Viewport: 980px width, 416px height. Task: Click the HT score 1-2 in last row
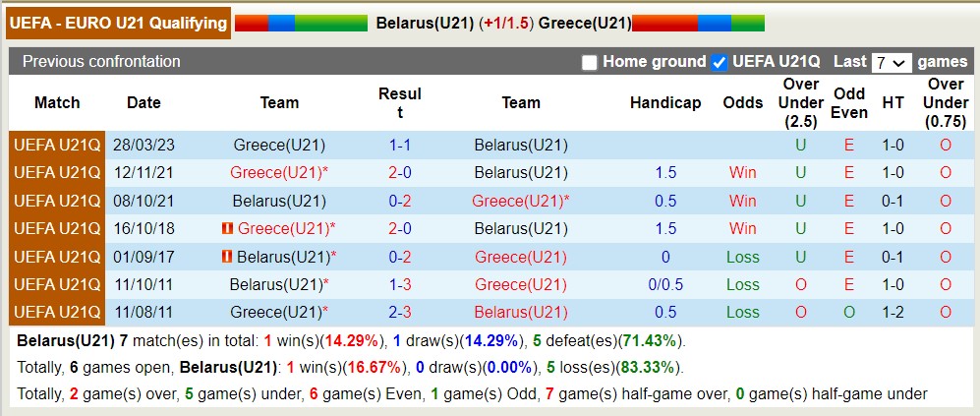click(x=893, y=313)
